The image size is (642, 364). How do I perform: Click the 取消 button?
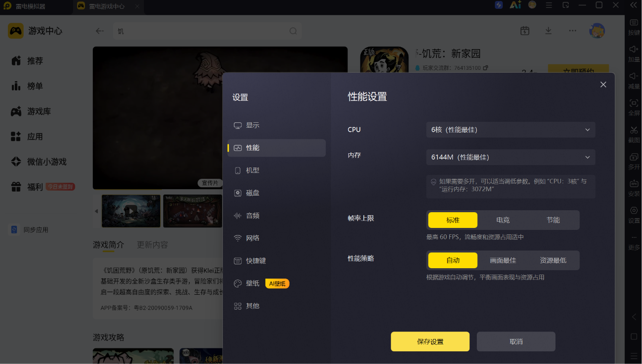tap(516, 341)
